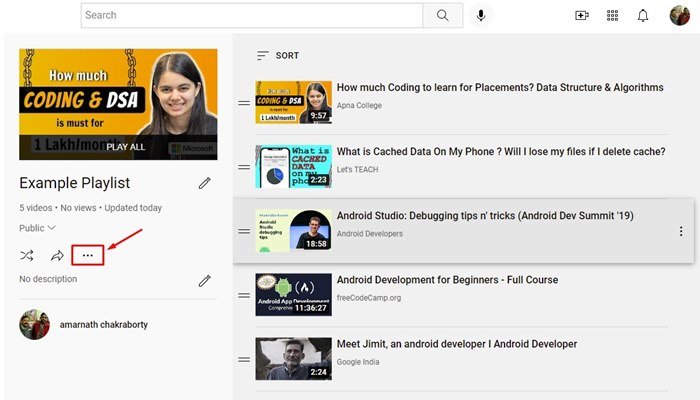
Task: Click the 2:23 Cached Data thumbnail
Action: click(x=293, y=167)
